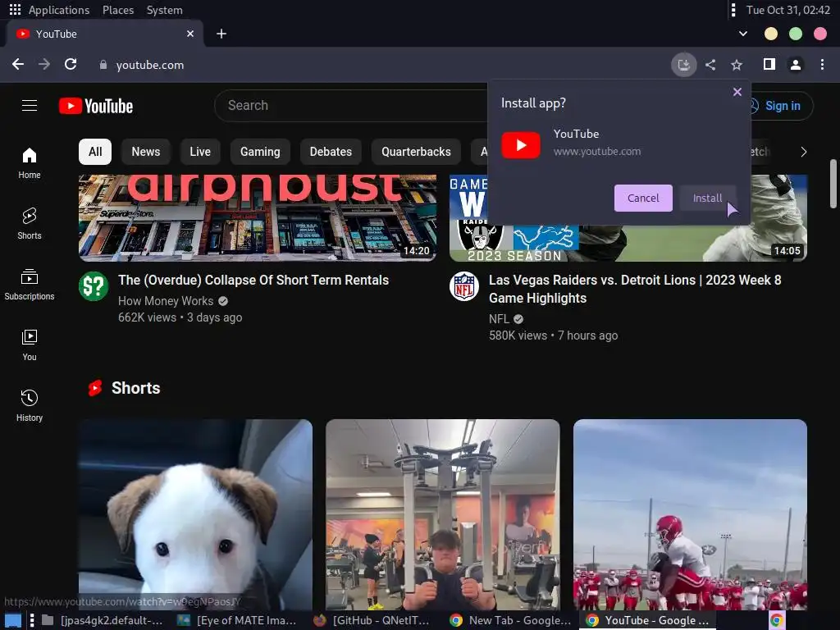The width and height of the screenshot is (840, 630).
Task: Toggle the browser side panel
Action: (x=769, y=64)
